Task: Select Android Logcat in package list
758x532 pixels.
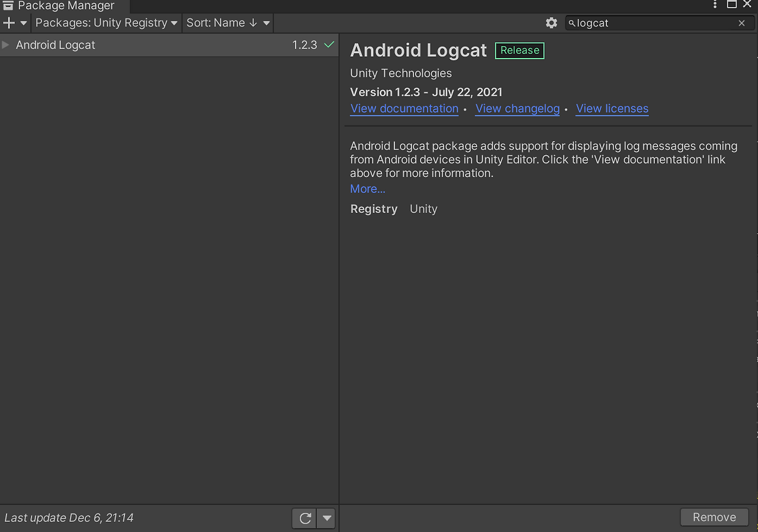Action: coord(169,45)
